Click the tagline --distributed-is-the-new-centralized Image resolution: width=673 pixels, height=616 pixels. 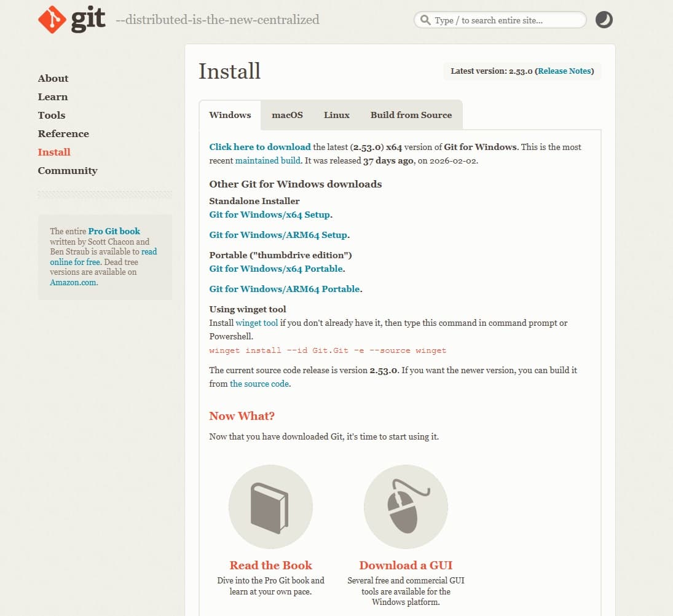coord(218,20)
